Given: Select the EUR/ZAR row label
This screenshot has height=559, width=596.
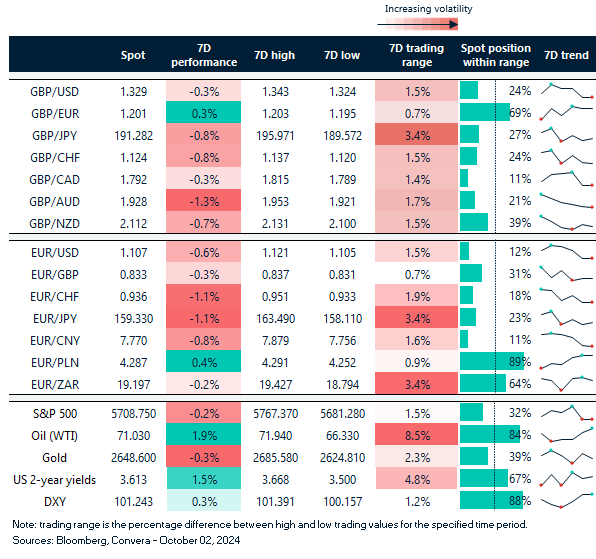Looking at the screenshot, I should (55, 385).
